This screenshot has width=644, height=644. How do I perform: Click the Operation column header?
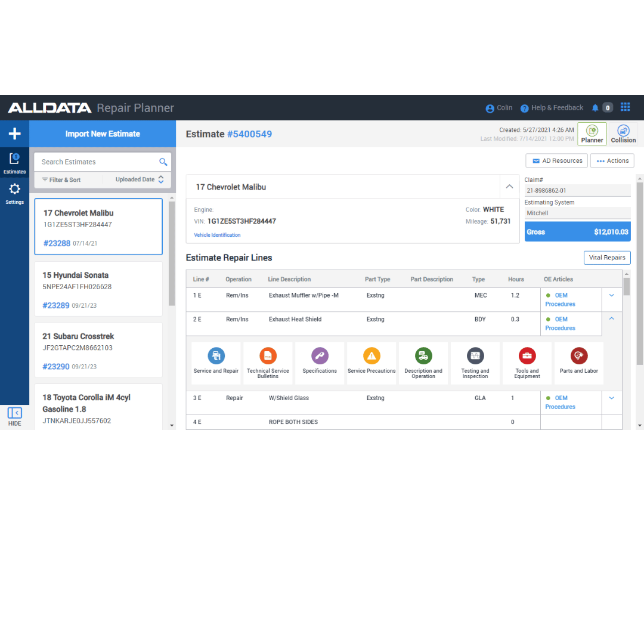[x=238, y=279]
